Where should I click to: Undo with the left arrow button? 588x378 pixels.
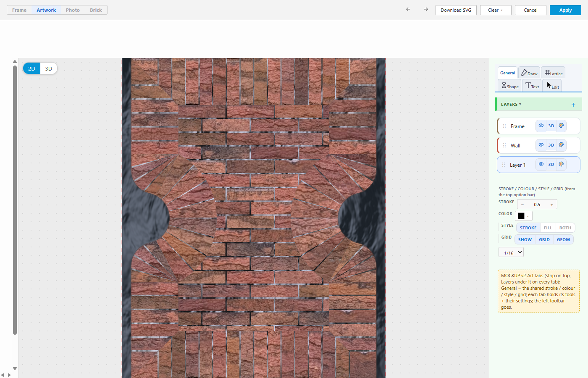tap(408, 9)
